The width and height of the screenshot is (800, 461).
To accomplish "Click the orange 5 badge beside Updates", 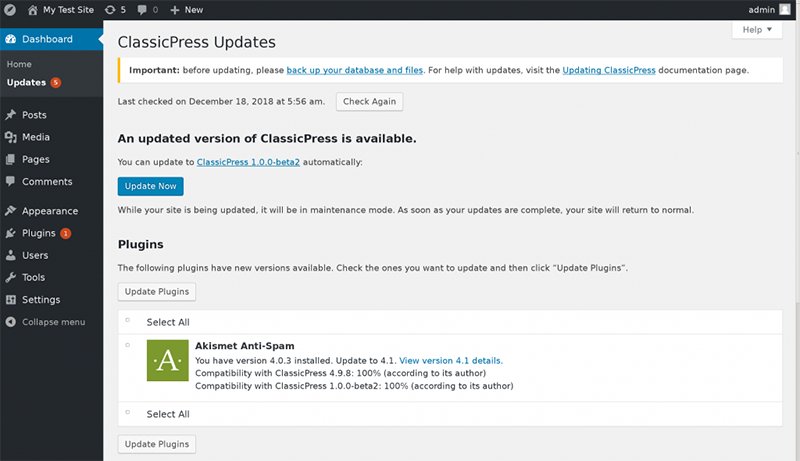I will (56, 83).
